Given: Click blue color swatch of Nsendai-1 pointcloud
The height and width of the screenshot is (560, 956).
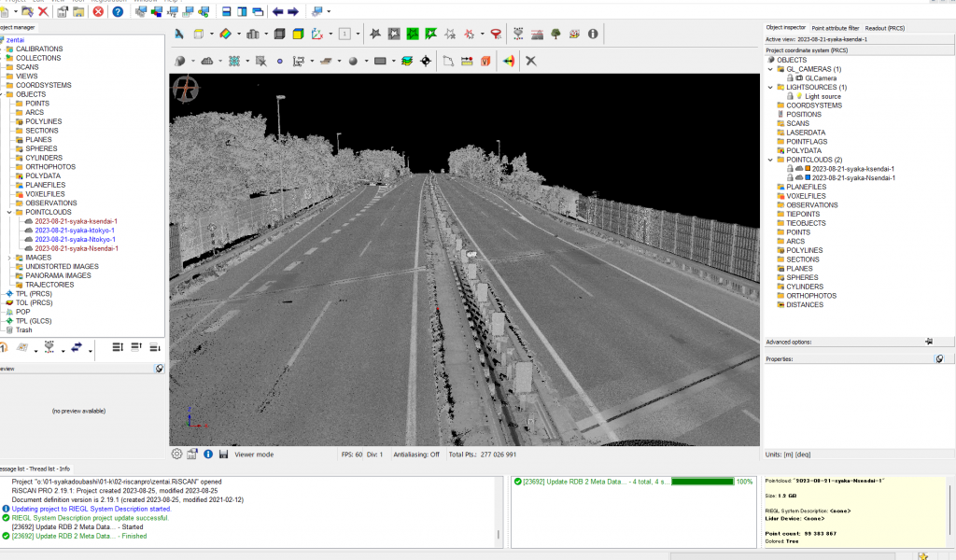Looking at the screenshot, I should coord(808,178).
